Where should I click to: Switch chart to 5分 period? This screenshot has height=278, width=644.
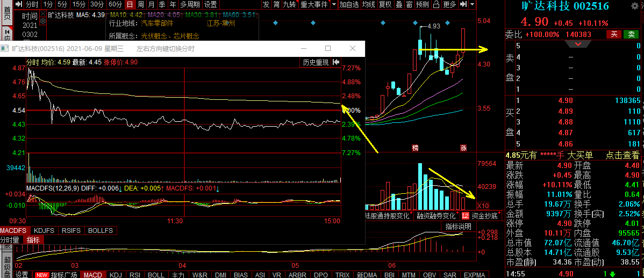pos(62,4)
